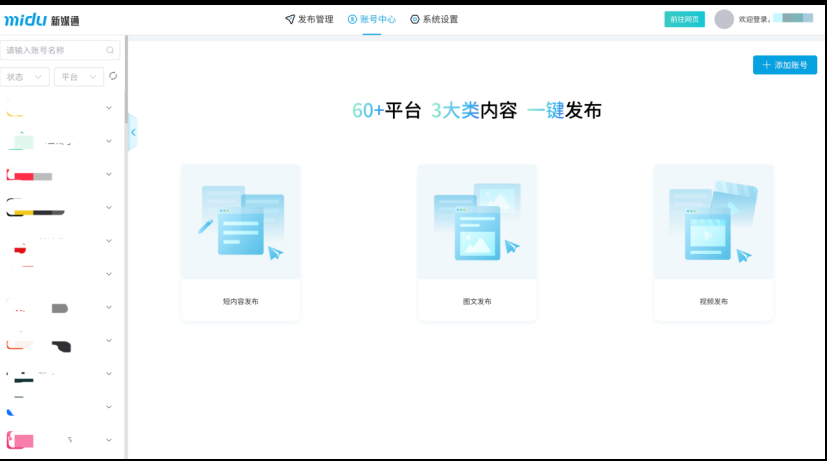Click the search magnifier icon in account search
The width and height of the screenshot is (827, 462).
(110, 50)
